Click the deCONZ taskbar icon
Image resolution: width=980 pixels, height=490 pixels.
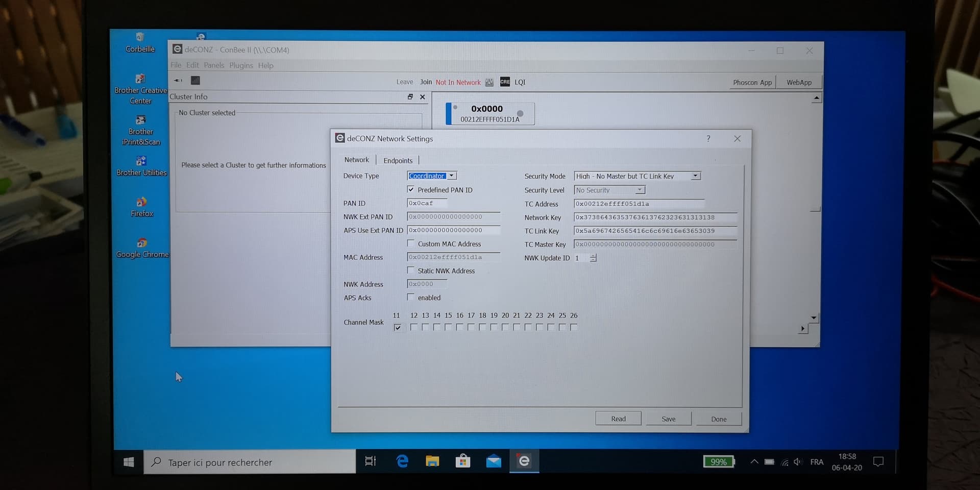point(524,461)
